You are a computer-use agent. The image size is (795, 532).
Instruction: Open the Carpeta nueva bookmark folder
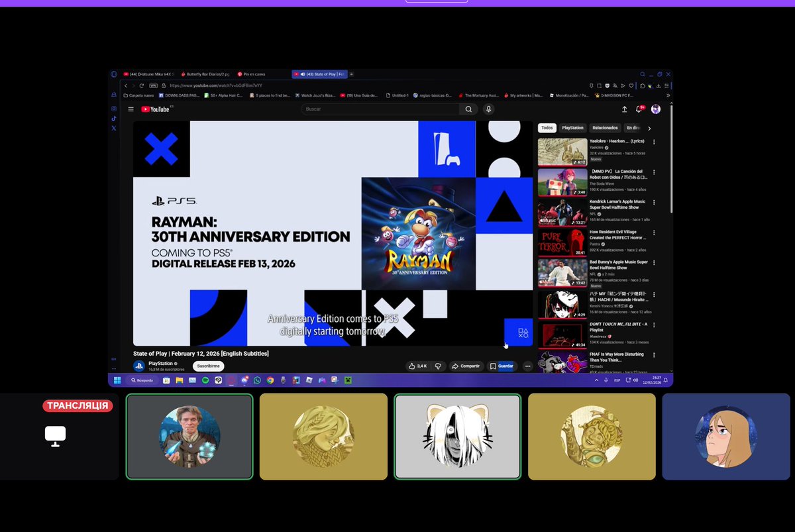[138, 95]
